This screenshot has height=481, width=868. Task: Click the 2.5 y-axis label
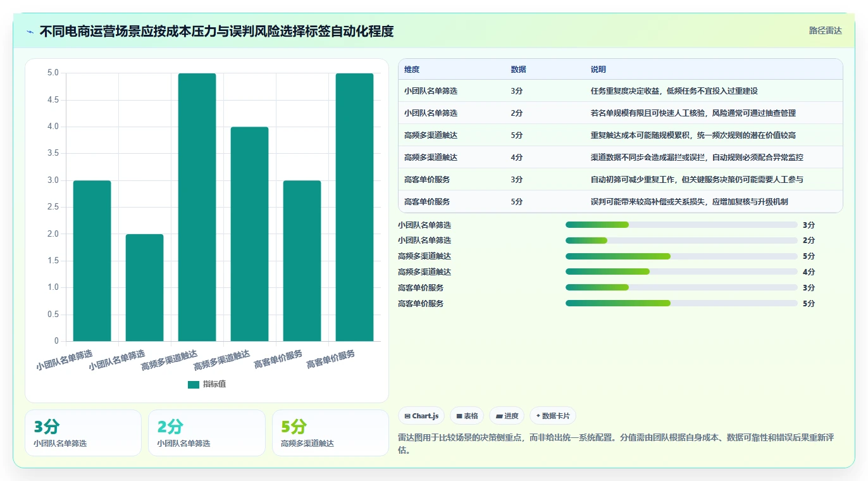point(53,207)
